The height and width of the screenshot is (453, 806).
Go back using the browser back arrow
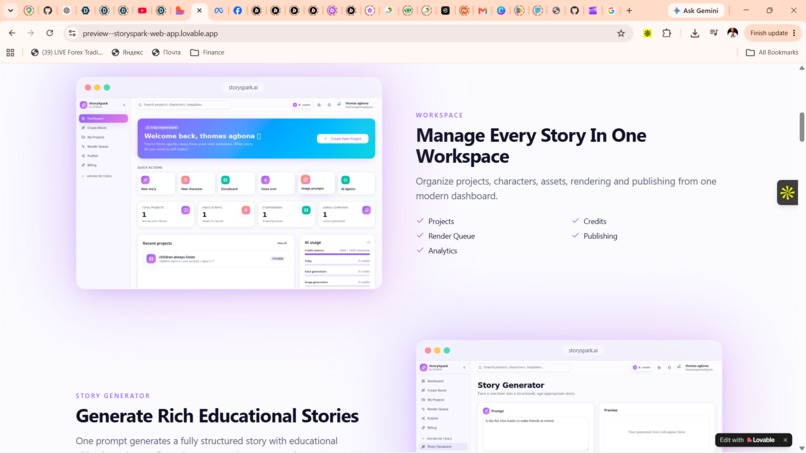click(12, 33)
